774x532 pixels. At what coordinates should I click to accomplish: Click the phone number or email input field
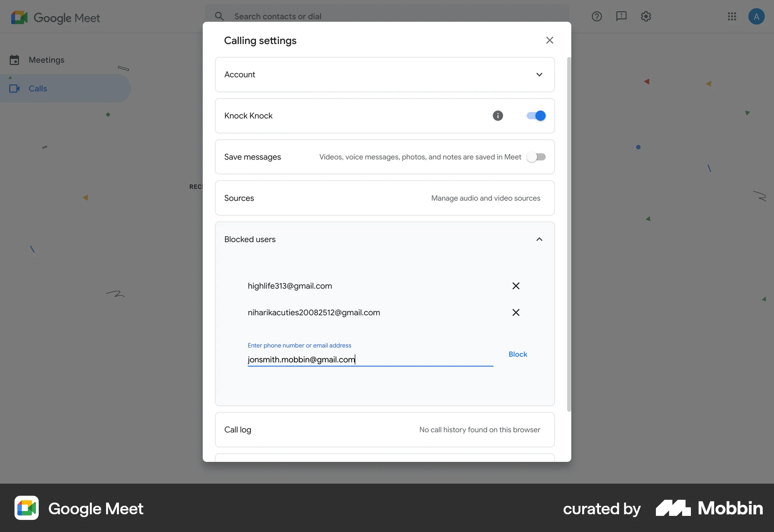[370, 359]
